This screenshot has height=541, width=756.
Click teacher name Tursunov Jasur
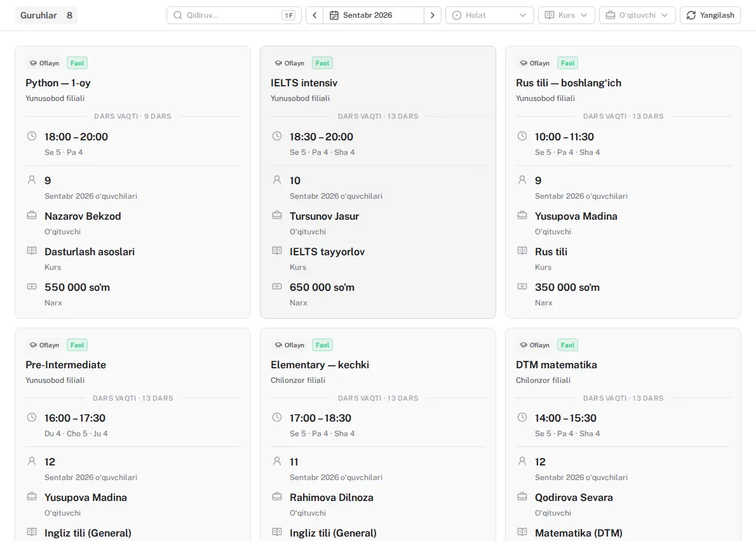point(324,216)
